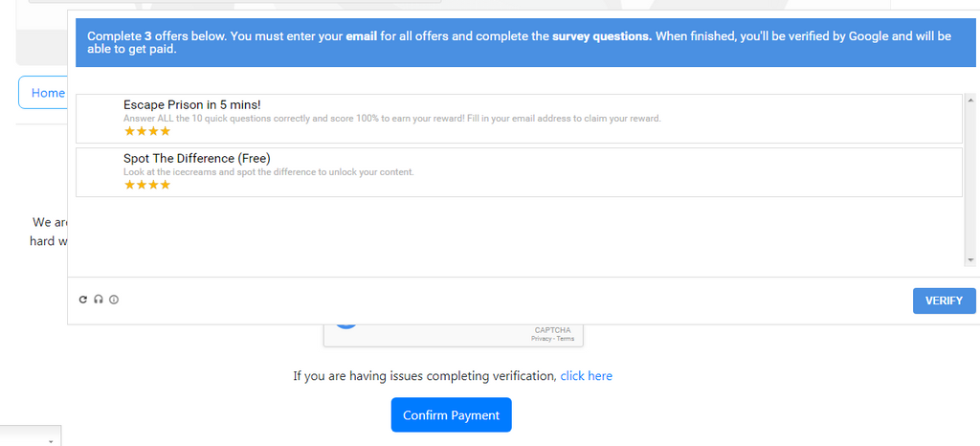980x446 pixels.
Task: Select the 'Escape Prison in 5 mins!' title
Action: click(191, 104)
